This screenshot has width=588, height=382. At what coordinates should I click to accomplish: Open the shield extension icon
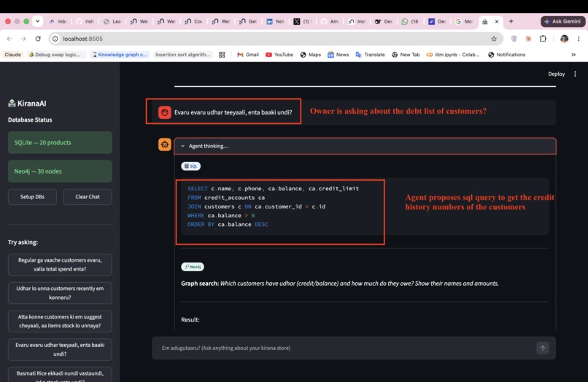[x=514, y=39]
